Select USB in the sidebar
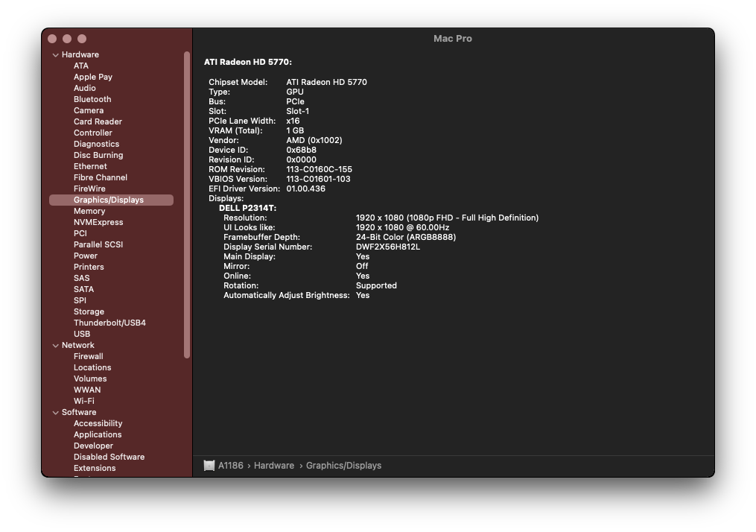The height and width of the screenshot is (532, 756). click(81, 334)
